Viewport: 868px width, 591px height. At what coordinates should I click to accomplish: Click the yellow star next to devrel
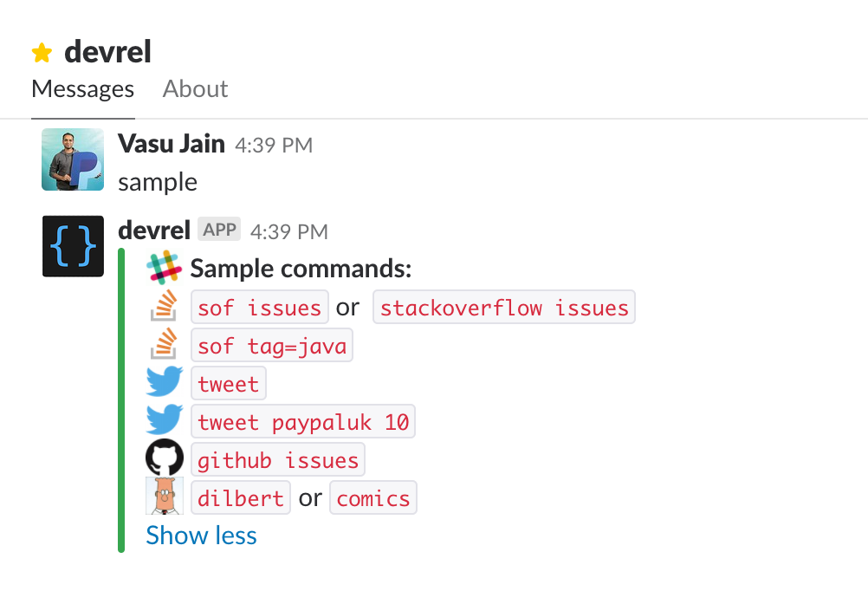click(x=42, y=54)
